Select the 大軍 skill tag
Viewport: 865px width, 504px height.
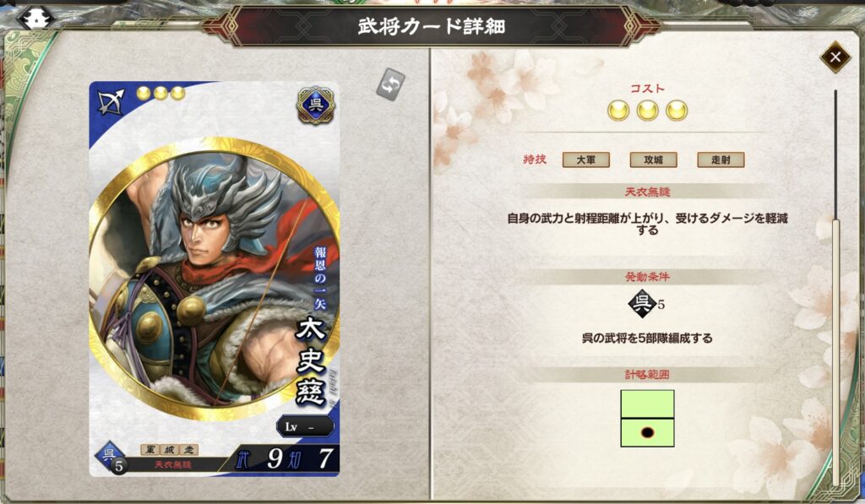click(x=586, y=160)
